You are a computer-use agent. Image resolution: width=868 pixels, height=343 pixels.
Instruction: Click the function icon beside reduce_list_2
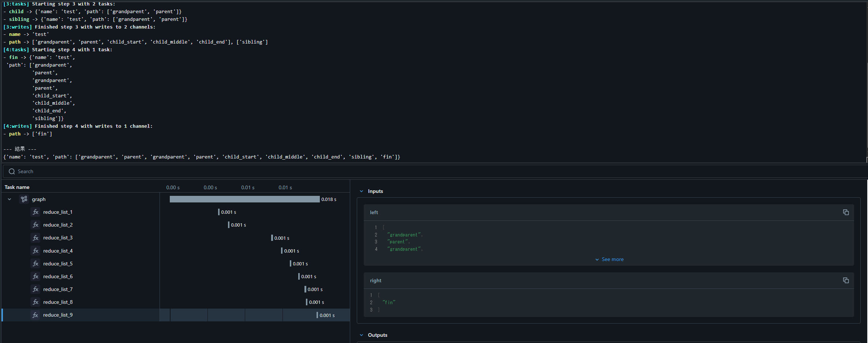(35, 225)
